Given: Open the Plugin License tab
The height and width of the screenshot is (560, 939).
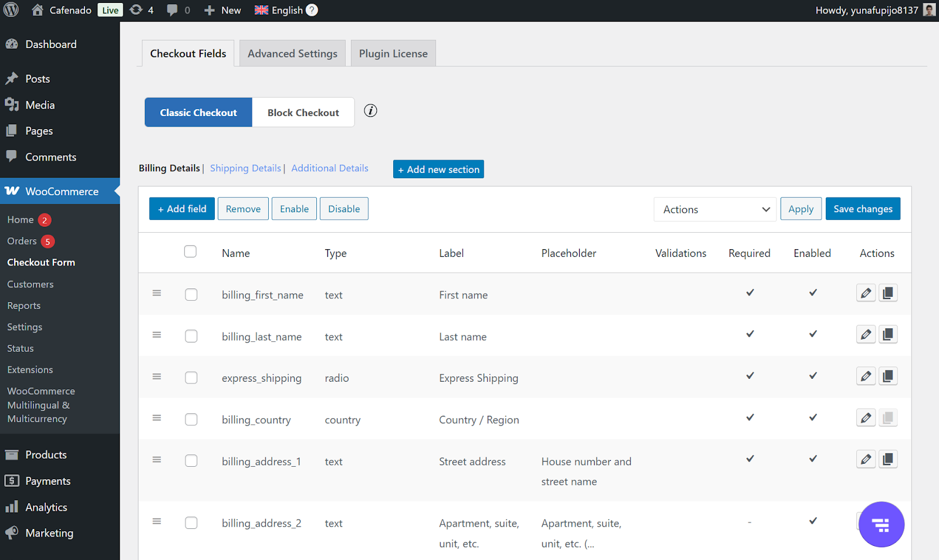Looking at the screenshot, I should 393,53.
